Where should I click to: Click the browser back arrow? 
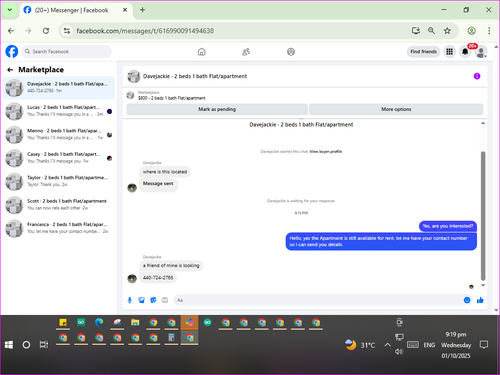tap(11, 31)
